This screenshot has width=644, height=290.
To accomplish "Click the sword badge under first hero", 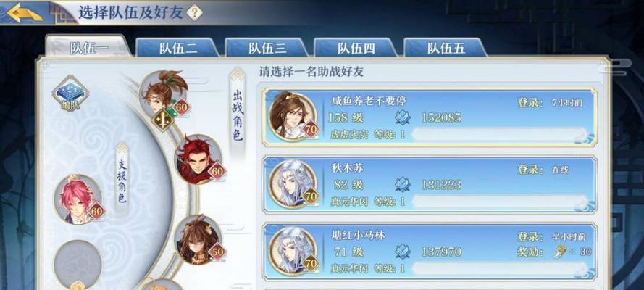I will (163, 121).
